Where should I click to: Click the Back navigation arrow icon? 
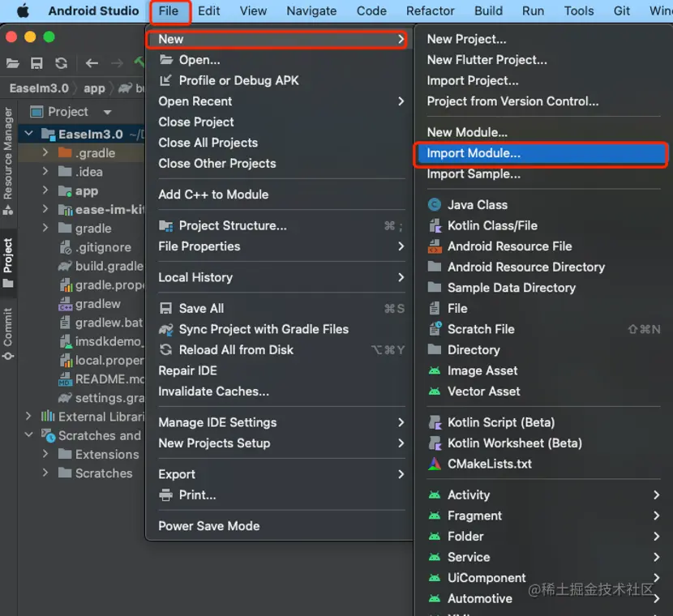[92, 63]
